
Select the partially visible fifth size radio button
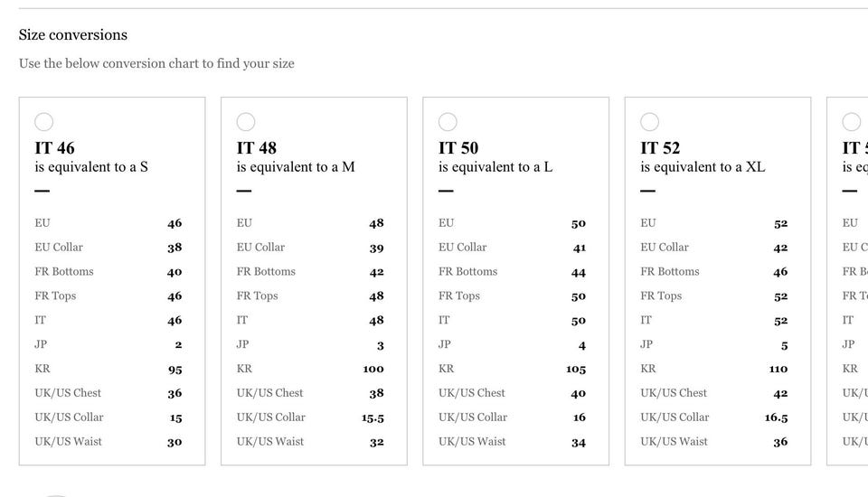tap(852, 122)
